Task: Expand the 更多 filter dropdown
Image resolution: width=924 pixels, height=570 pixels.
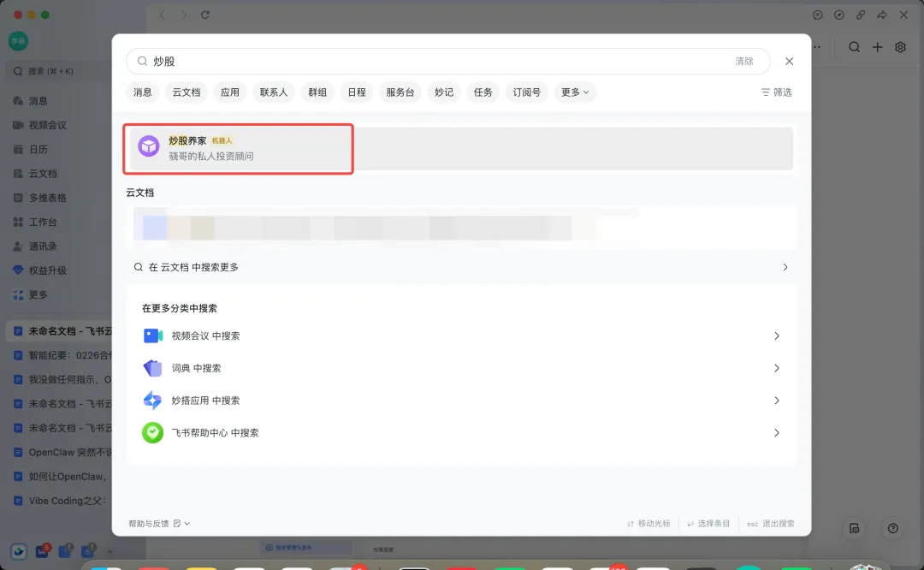Action: click(575, 92)
